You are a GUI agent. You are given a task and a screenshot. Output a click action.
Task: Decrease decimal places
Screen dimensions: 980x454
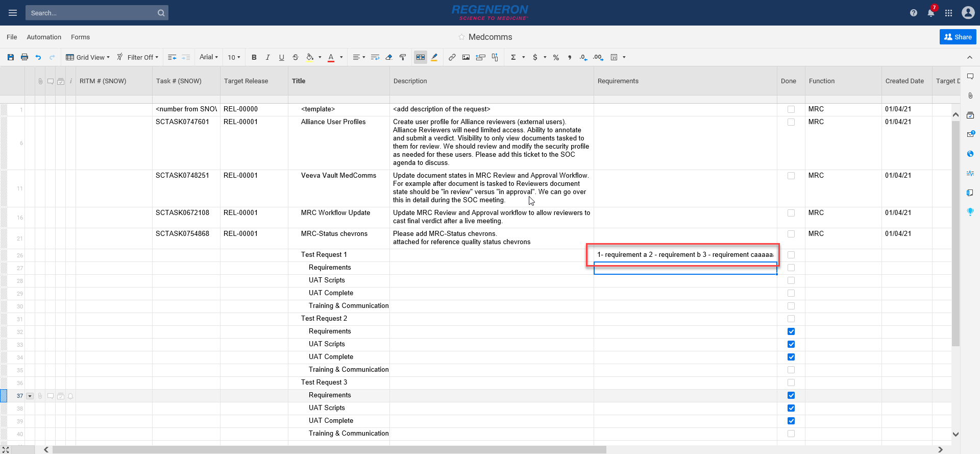coord(583,57)
